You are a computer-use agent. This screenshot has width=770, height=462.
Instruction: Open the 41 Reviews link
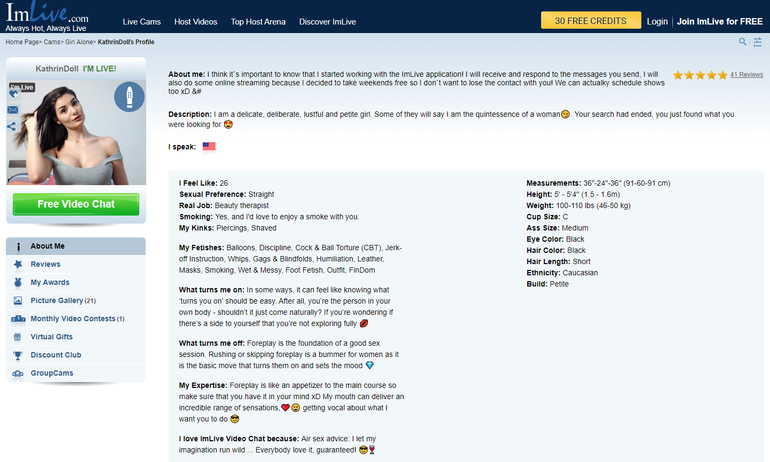tap(746, 75)
